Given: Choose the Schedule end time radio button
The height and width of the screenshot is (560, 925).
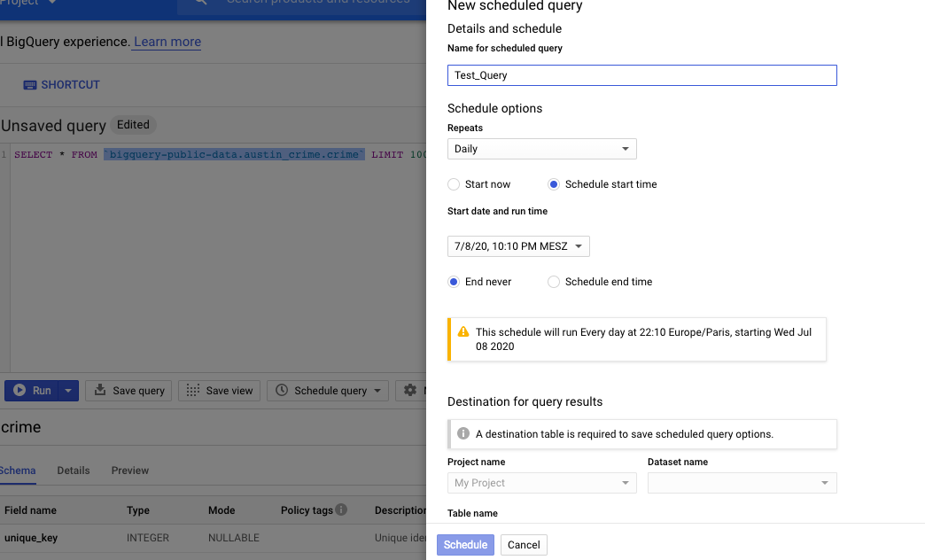Looking at the screenshot, I should pos(554,282).
